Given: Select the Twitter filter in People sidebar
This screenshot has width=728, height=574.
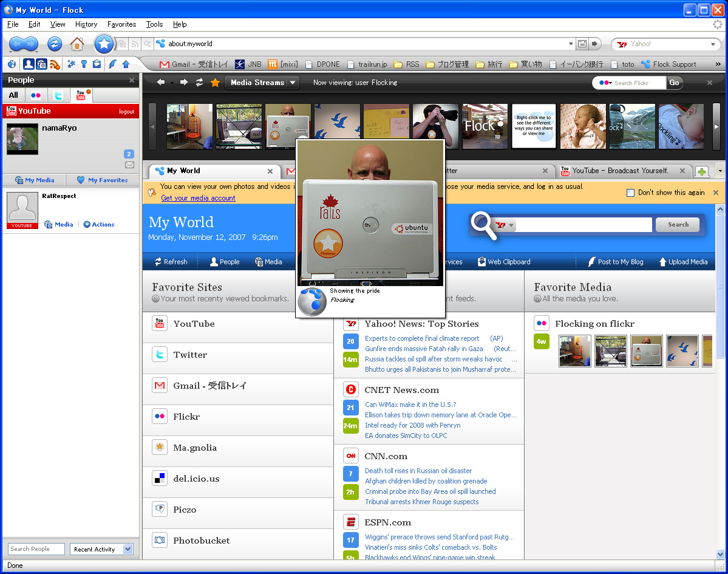Looking at the screenshot, I should coord(58,95).
